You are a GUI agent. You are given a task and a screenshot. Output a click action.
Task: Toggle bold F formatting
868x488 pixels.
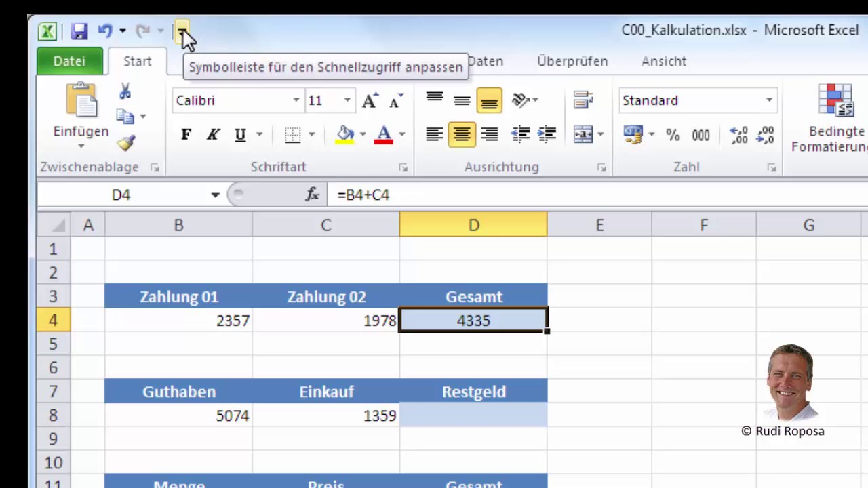point(186,134)
